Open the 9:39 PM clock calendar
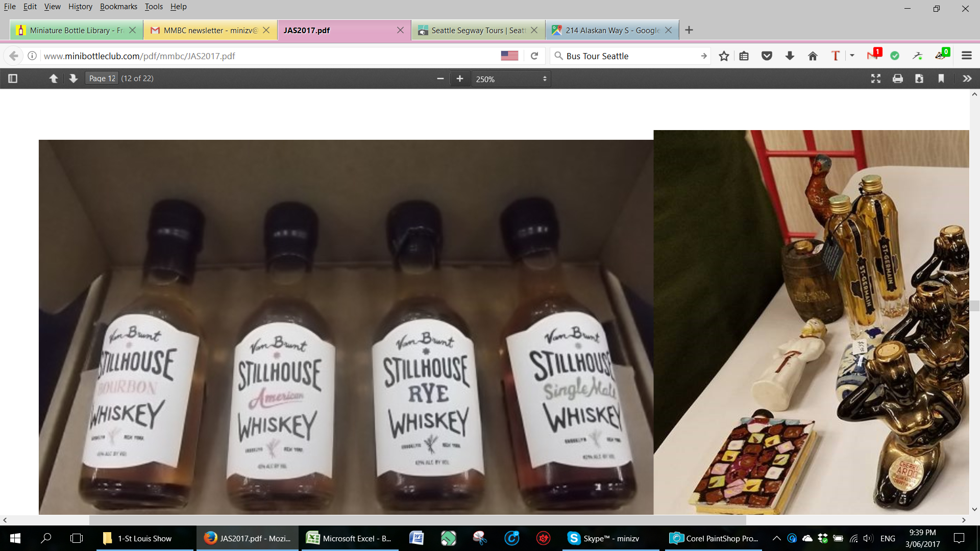 click(x=922, y=538)
